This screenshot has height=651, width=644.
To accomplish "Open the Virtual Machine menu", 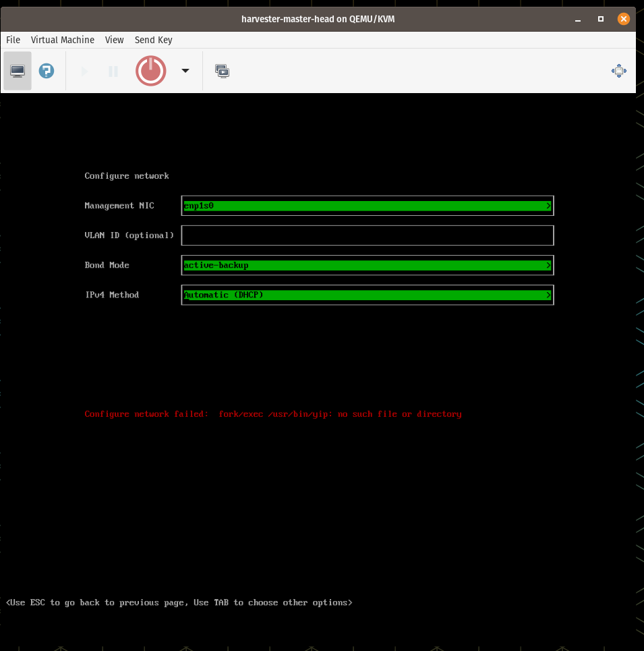I will pyautogui.click(x=63, y=40).
